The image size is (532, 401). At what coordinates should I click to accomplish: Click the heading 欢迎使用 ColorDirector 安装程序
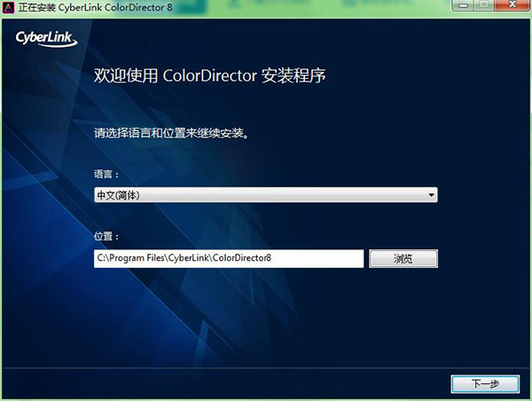coord(209,75)
